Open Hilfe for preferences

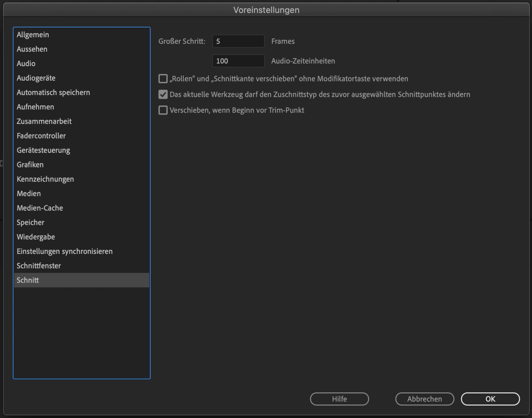pos(339,399)
